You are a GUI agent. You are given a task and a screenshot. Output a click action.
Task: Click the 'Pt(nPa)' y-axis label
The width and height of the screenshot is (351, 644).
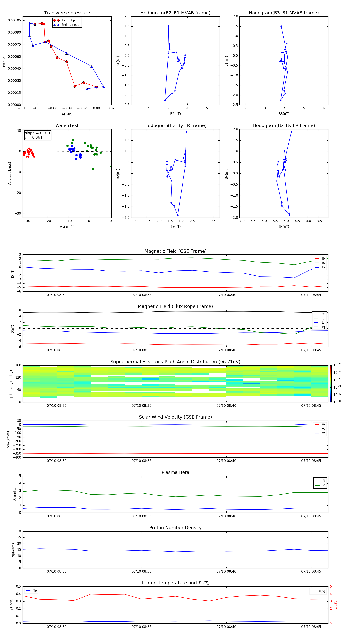pyautogui.click(x=4, y=61)
